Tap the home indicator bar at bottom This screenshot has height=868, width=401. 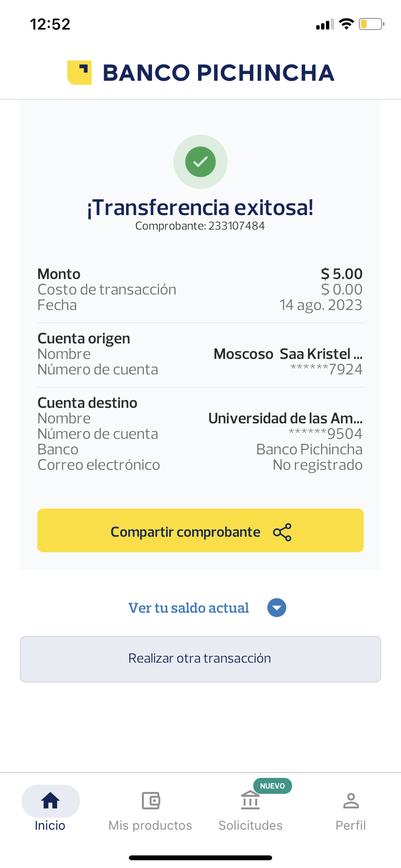pyautogui.click(x=200, y=858)
